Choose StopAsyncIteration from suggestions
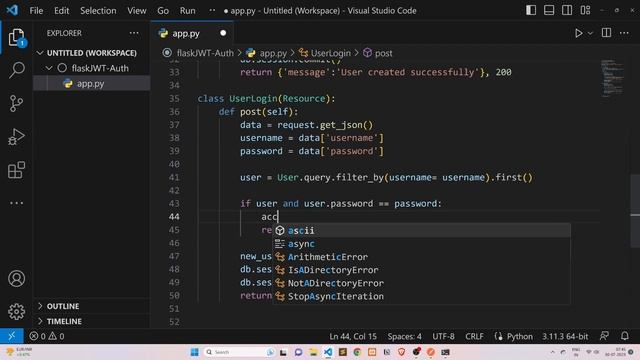 (x=421, y=296)
